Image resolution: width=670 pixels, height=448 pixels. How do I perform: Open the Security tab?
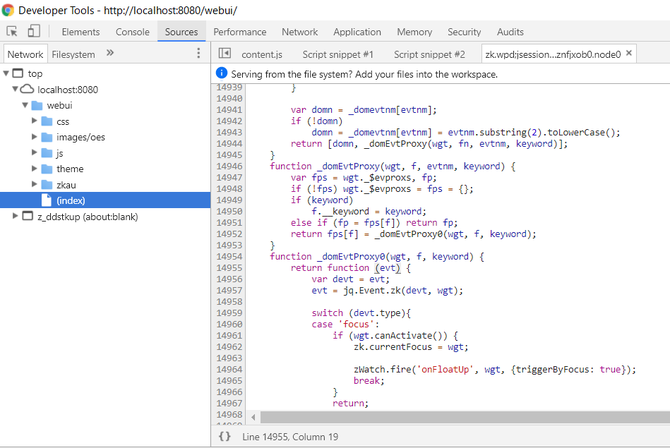coord(464,32)
